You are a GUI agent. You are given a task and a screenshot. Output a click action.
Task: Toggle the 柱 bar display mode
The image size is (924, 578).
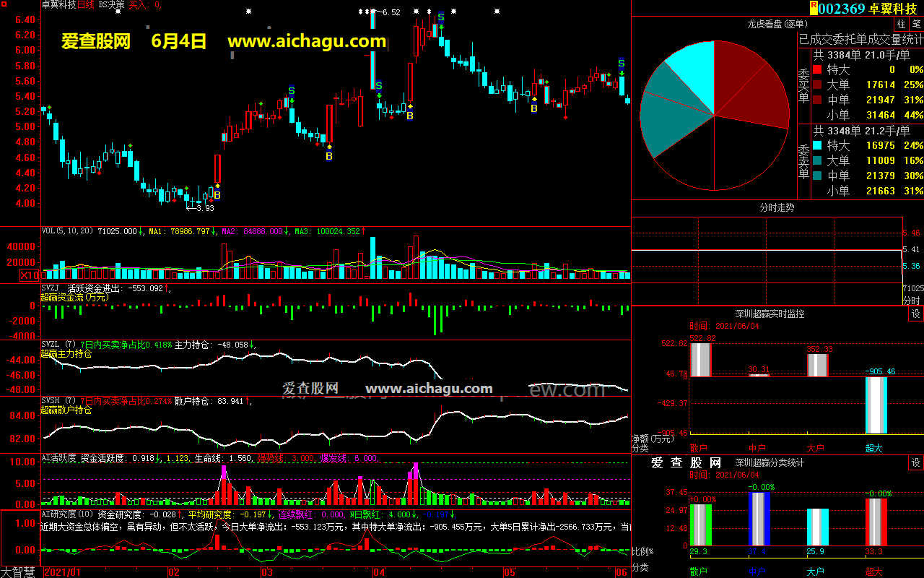[902, 24]
